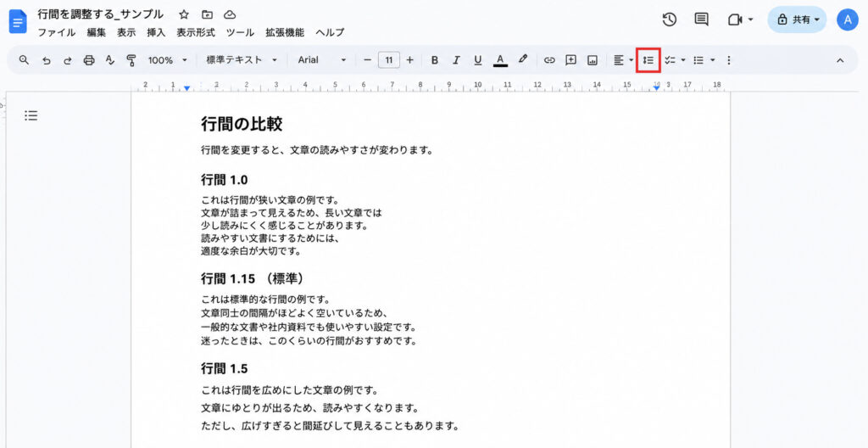This screenshot has height=448, width=868.
Task: Insert a checklist
Action: pyautogui.click(x=670, y=60)
